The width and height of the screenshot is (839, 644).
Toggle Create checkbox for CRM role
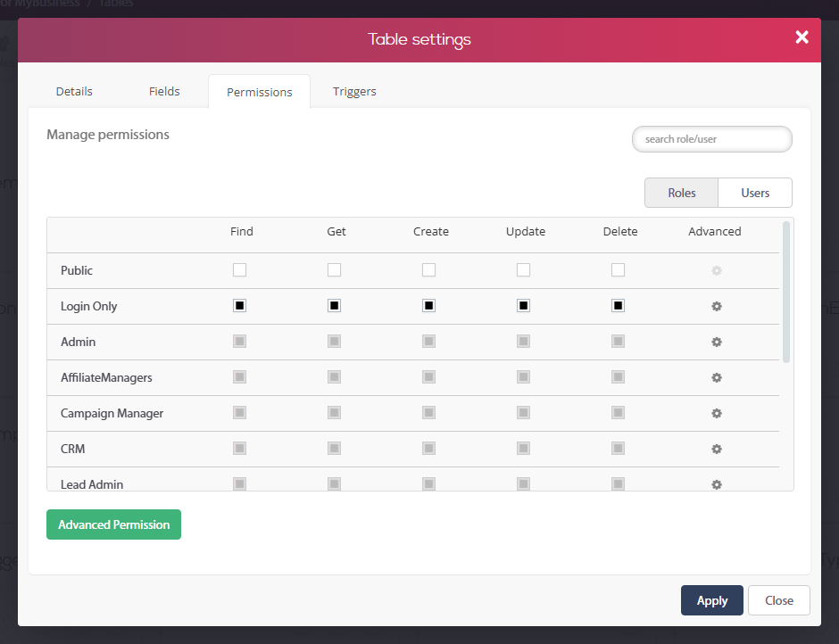coord(428,449)
